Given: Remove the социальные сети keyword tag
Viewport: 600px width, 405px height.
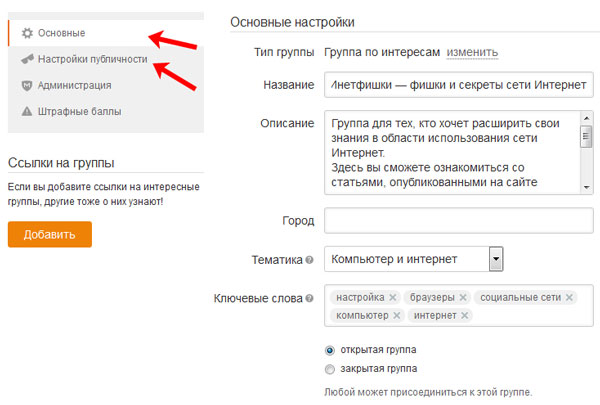Looking at the screenshot, I should tap(569, 297).
